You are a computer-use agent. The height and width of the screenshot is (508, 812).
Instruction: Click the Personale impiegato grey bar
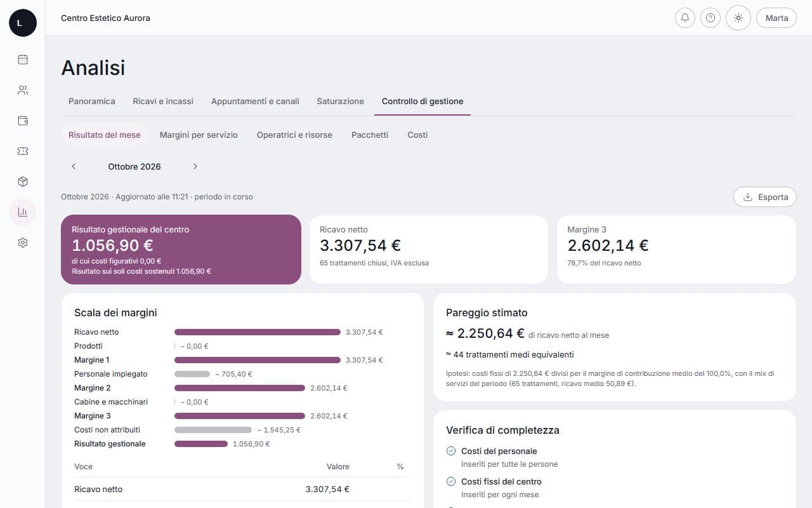pos(192,374)
